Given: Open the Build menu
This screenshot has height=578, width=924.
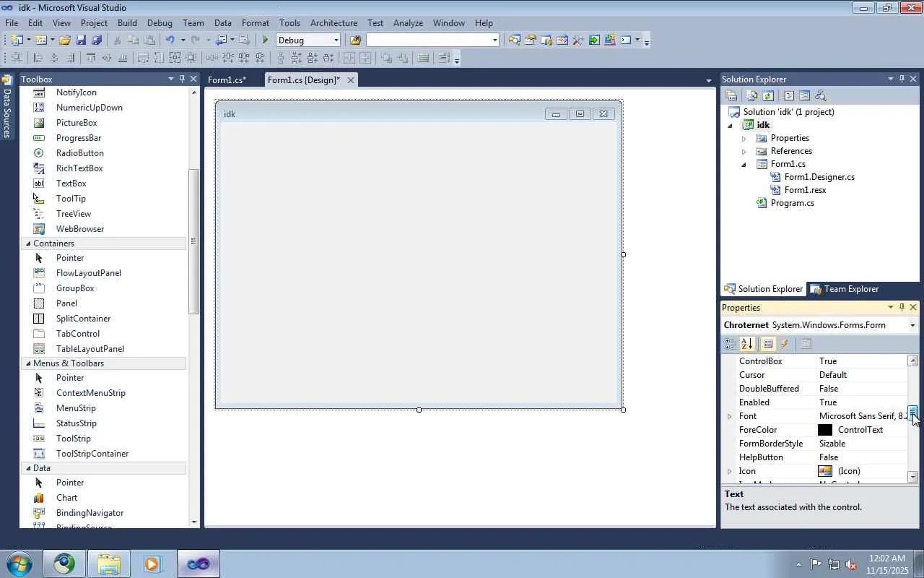Looking at the screenshot, I should click(127, 23).
